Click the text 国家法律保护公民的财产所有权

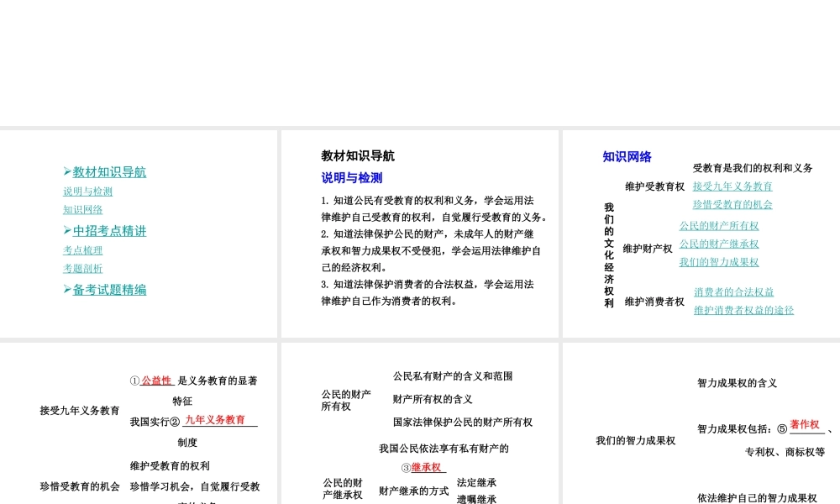[463, 422]
